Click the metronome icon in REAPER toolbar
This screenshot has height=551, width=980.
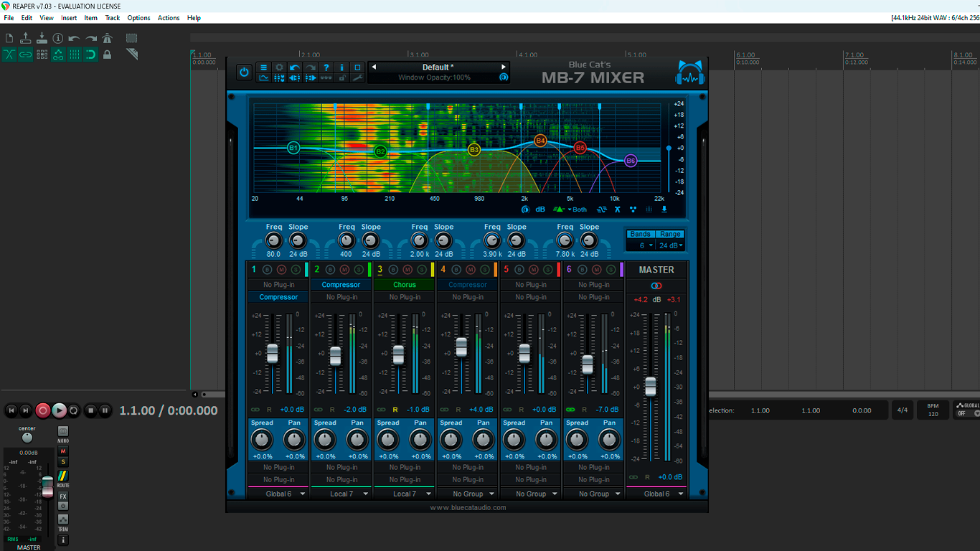tap(108, 38)
